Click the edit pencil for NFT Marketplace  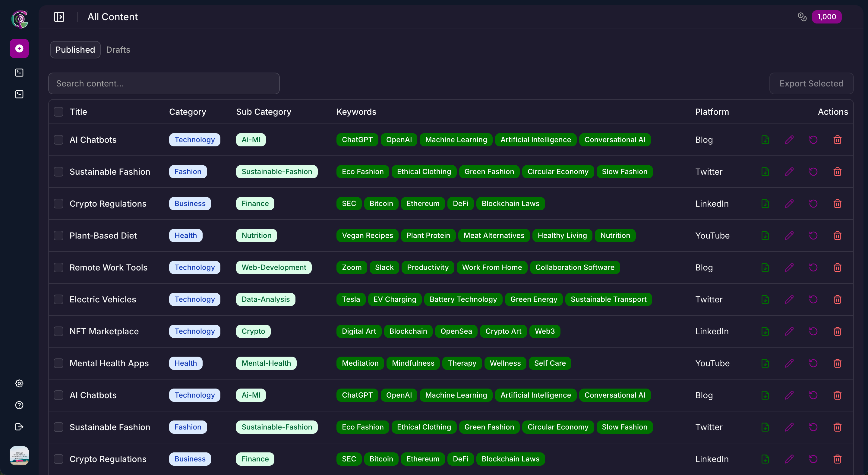click(x=789, y=331)
